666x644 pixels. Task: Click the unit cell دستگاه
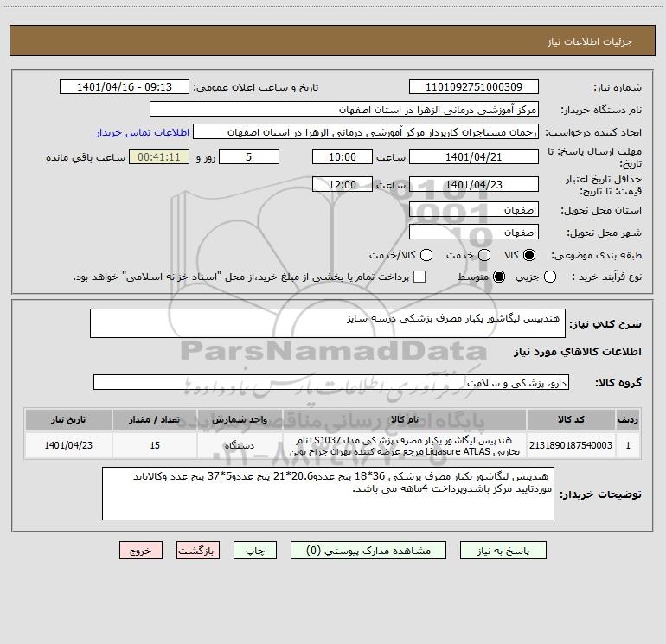coord(240,445)
